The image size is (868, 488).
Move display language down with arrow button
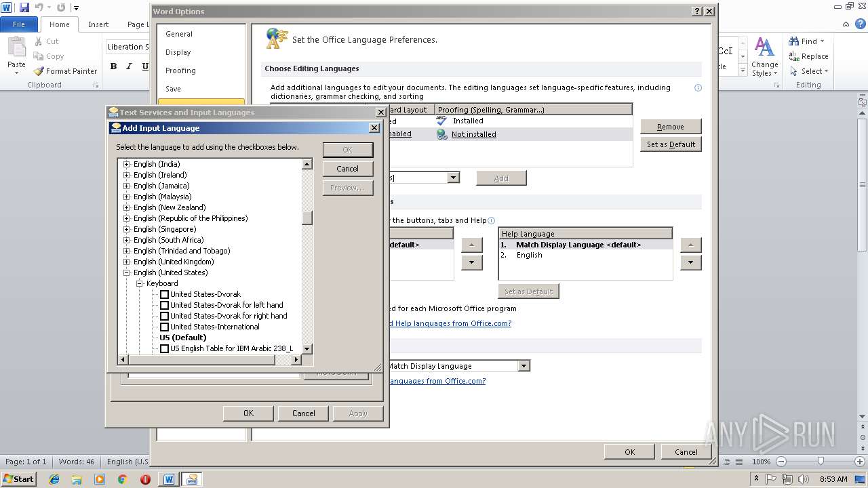point(471,262)
